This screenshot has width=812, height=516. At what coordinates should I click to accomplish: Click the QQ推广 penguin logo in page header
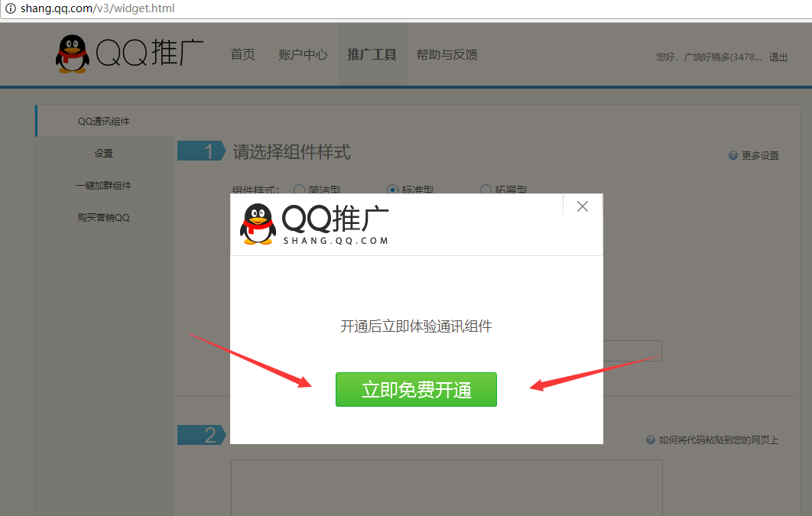pos(73,54)
